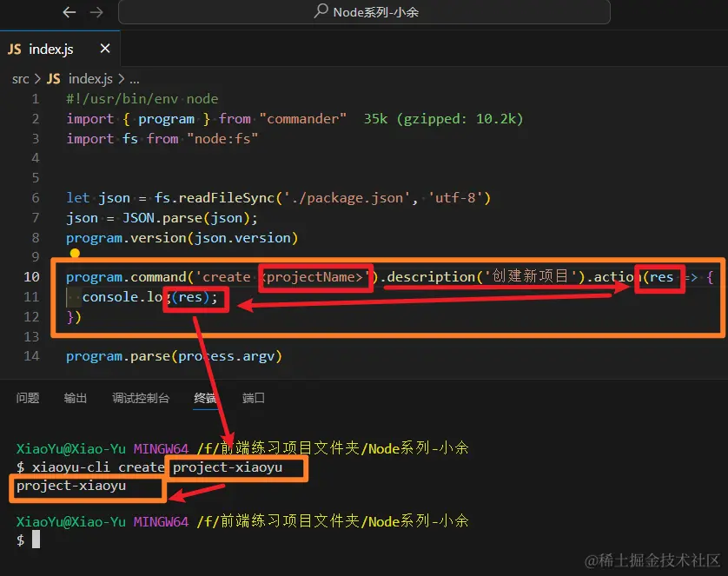Click line number 10 in gutter
The image size is (728, 576).
pyautogui.click(x=31, y=277)
